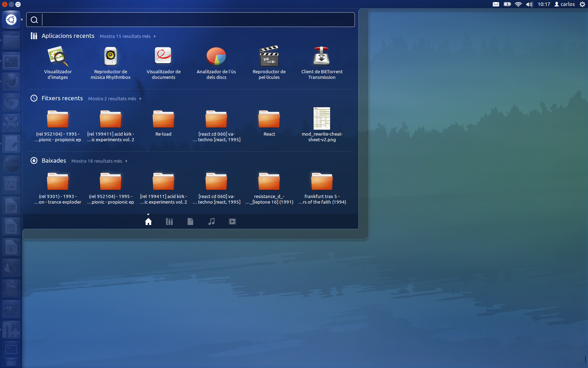Open the Videos lens

[232, 221]
